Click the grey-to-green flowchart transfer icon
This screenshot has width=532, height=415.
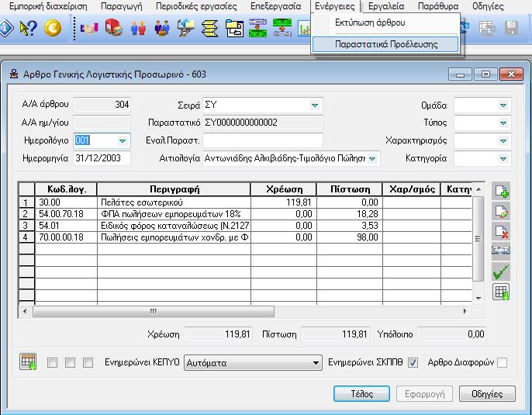pyautogui.click(x=257, y=28)
